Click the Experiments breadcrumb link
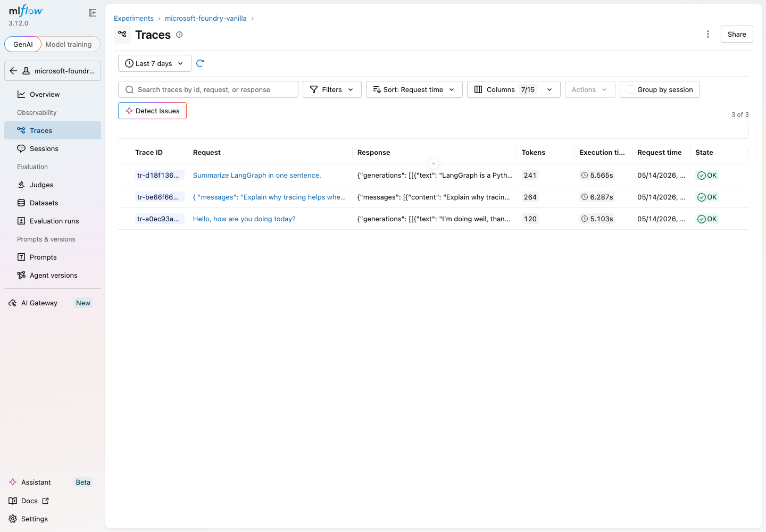This screenshot has height=532, width=766. [134, 18]
